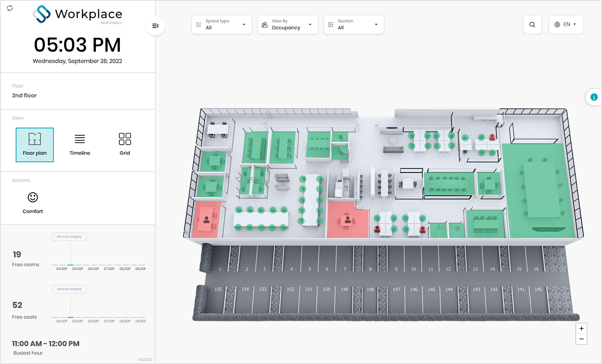Collapse the sidebar with the menu toggle icon

pos(155,26)
